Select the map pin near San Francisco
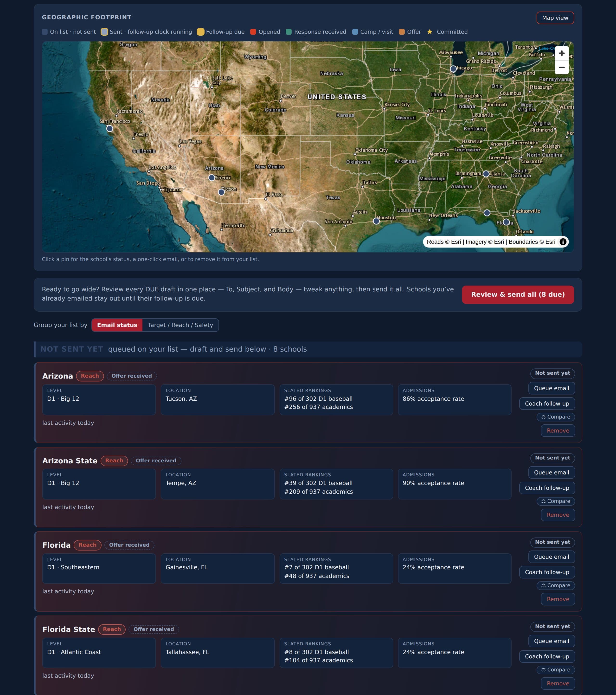 pos(109,129)
